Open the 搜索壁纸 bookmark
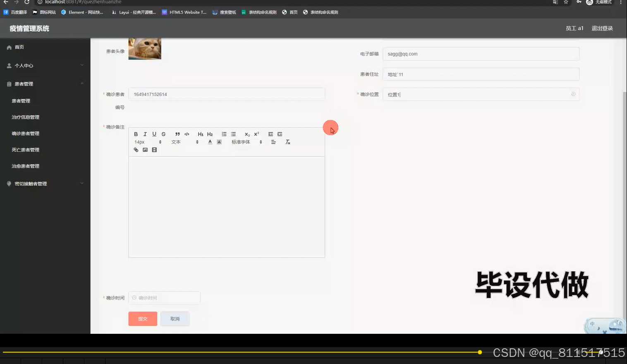This screenshot has width=627, height=364. pyautogui.click(x=224, y=12)
